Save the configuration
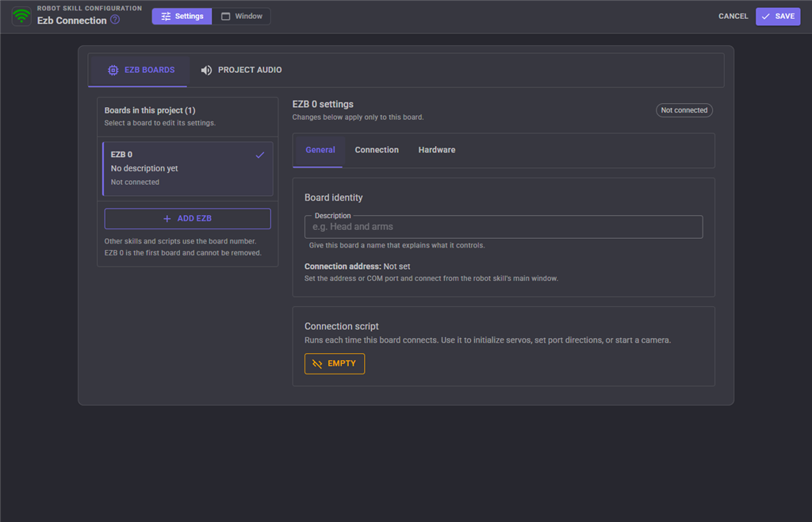The image size is (812, 522). point(778,16)
